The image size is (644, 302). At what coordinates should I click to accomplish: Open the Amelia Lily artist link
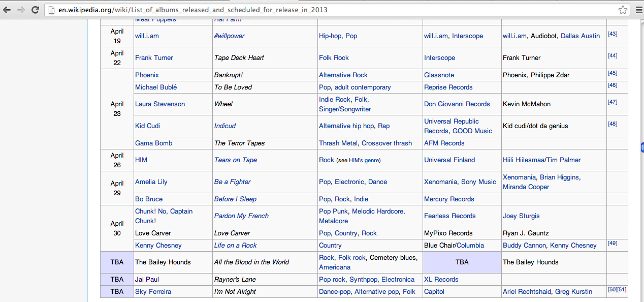click(x=151, y=182)
